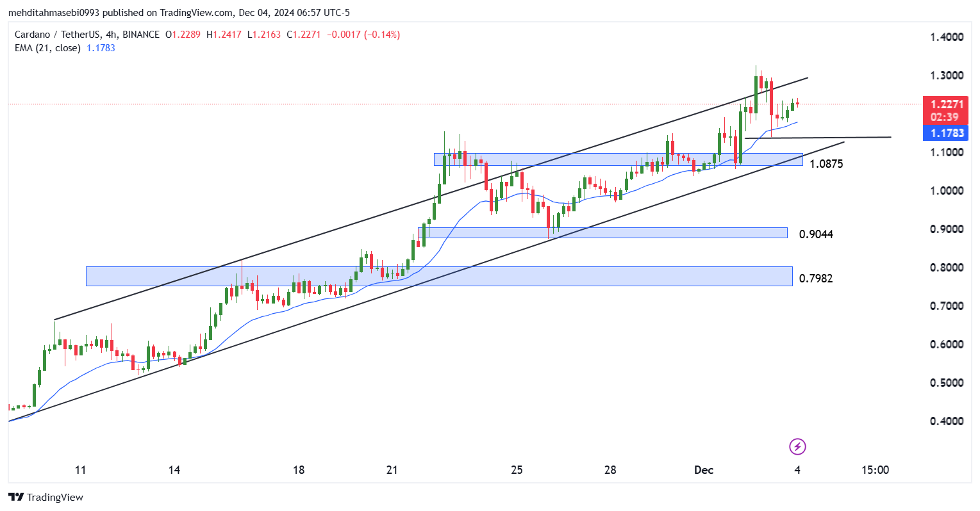Click the Dec label on time axis
Screen dimensions: 980x511
[704, 470]
